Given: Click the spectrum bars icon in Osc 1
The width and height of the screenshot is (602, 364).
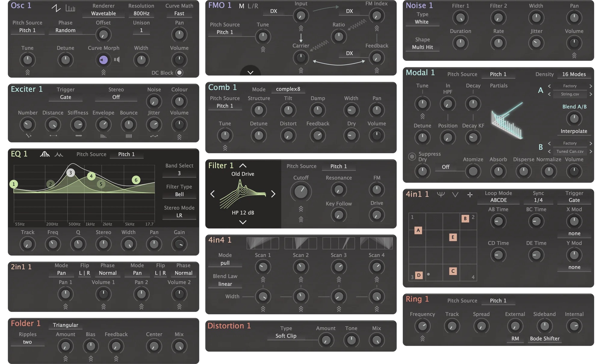Looking at the screenshot, I should pyautogui.click(x=70, y=8).
